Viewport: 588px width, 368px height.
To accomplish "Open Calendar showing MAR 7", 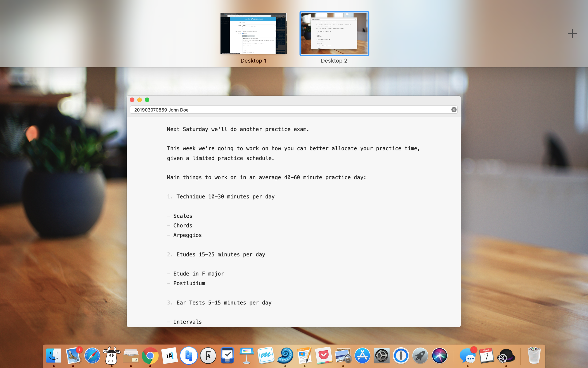I will 487,356.
